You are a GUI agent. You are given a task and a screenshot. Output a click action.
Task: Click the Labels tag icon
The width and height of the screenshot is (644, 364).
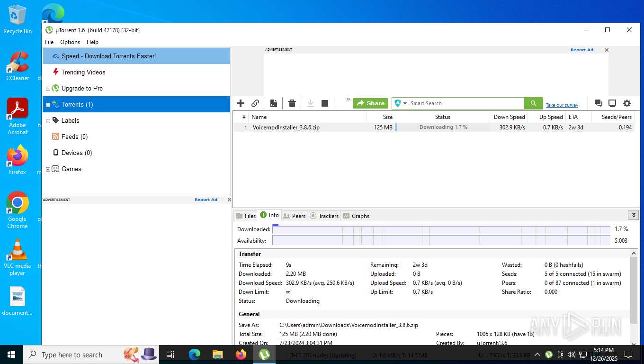(x=56, y=120)
